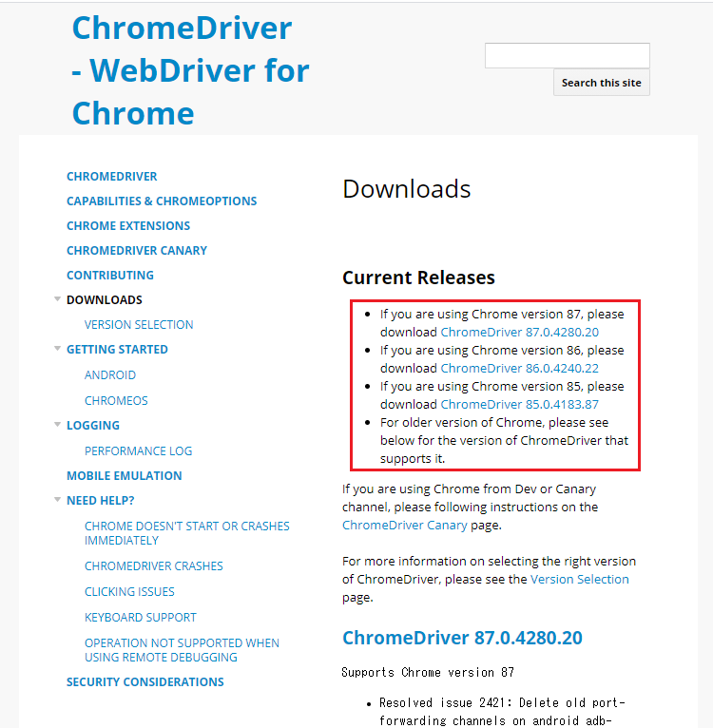The image size is (713, 728).
Task: Open the Getting Started page
Action: [117, 349]
